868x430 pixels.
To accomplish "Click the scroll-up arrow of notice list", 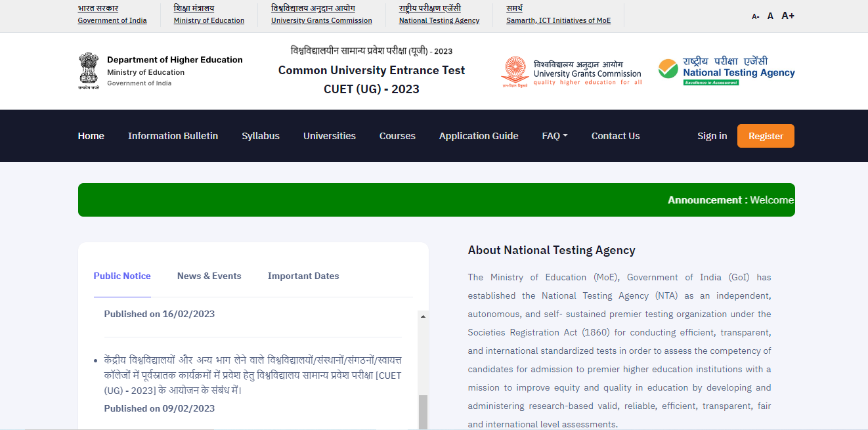I will 423,316.
